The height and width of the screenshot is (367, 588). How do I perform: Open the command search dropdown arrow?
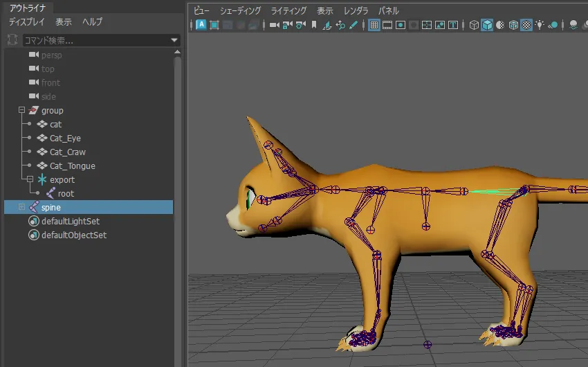pos(174,40)
